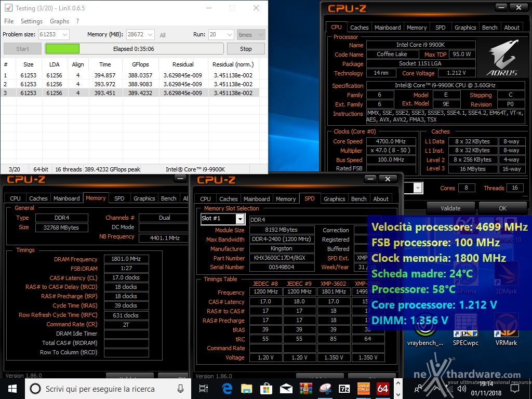Open Mail app from taskbar
The image size is (532, 399).
coord(286,389)
